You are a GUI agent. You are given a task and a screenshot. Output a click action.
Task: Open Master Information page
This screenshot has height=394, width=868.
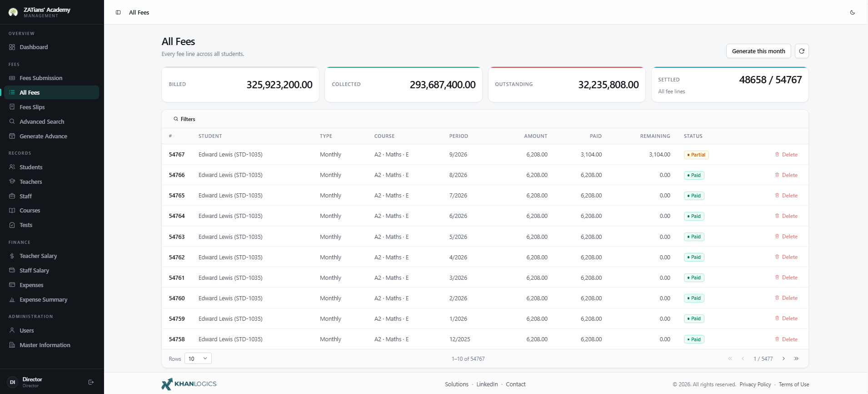51,345
